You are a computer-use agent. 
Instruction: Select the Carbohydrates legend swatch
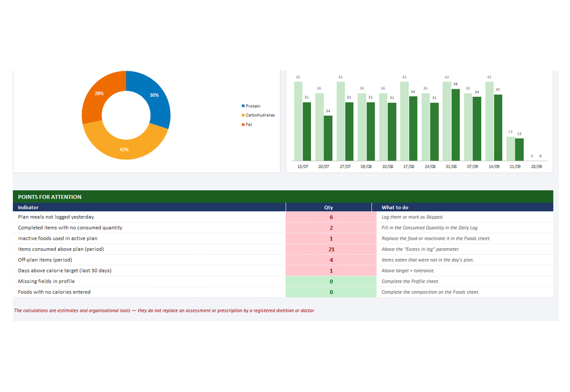coord(243,115)
